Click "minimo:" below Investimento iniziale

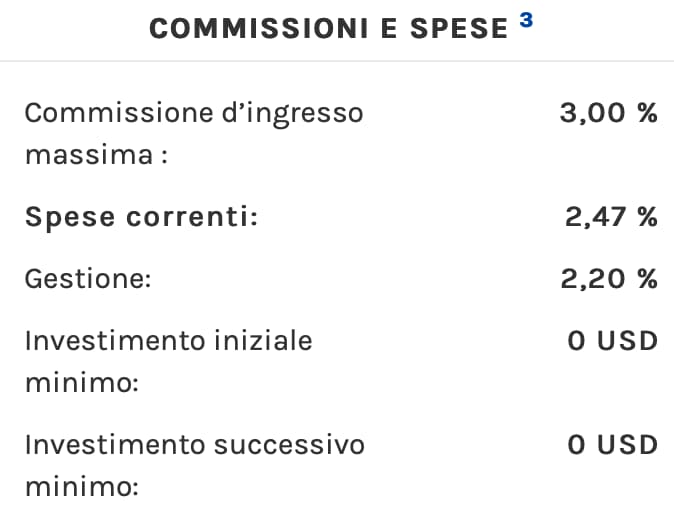[x=81, y=385]
